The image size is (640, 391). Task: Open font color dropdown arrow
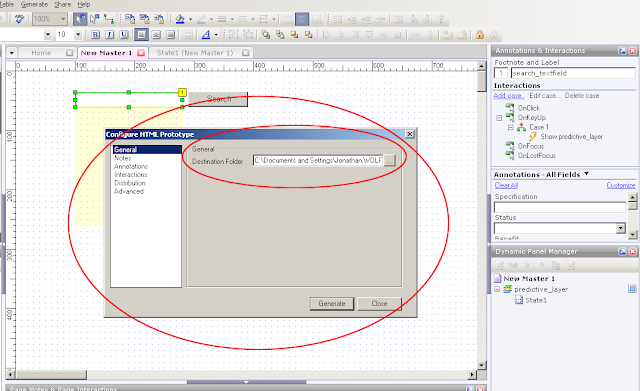point(216,35)
